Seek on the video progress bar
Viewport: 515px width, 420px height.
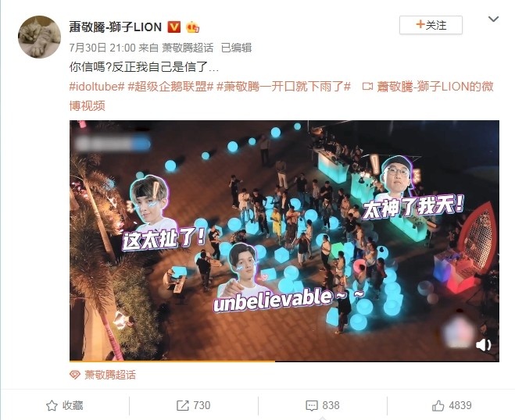(284, 361)
